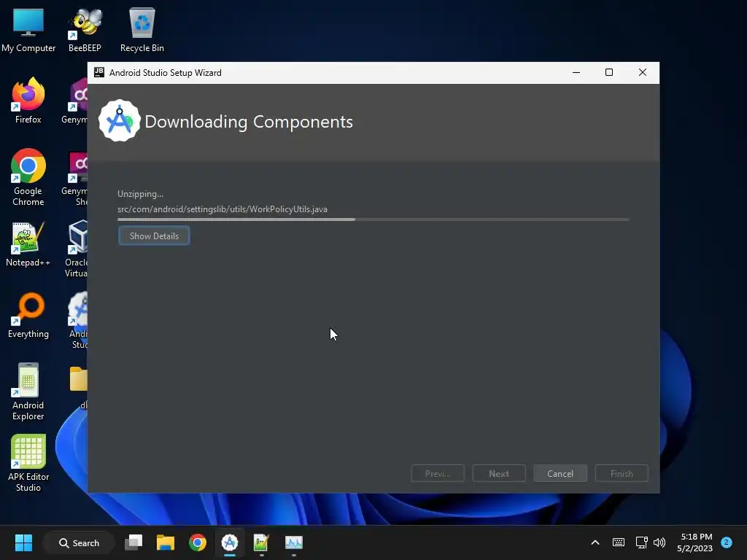Open Chrome from the taskbar
This screenshot has height=560, width=747.
197,542
